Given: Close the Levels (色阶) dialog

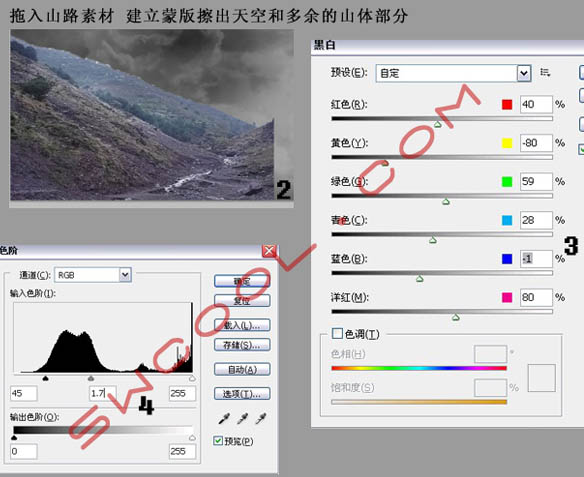Looking at the screenshot, I should coord(269,251).
